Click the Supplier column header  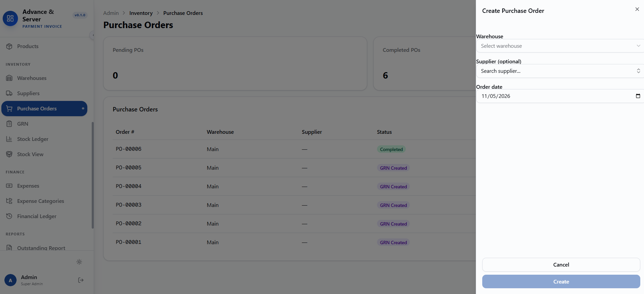[x=312, y=132]
